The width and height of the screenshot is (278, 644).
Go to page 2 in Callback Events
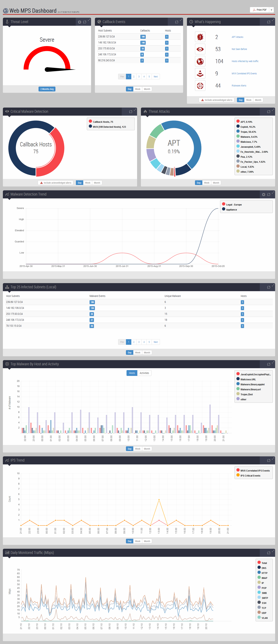(x=134, y=76)
